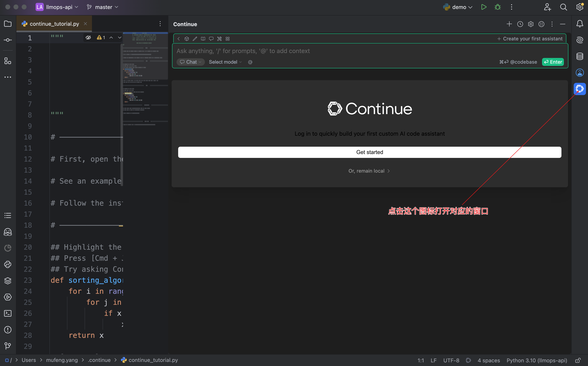This screenshot has height=366, width=588.
Task: Open the Notifications bell
Action: [x=580, y=23]
